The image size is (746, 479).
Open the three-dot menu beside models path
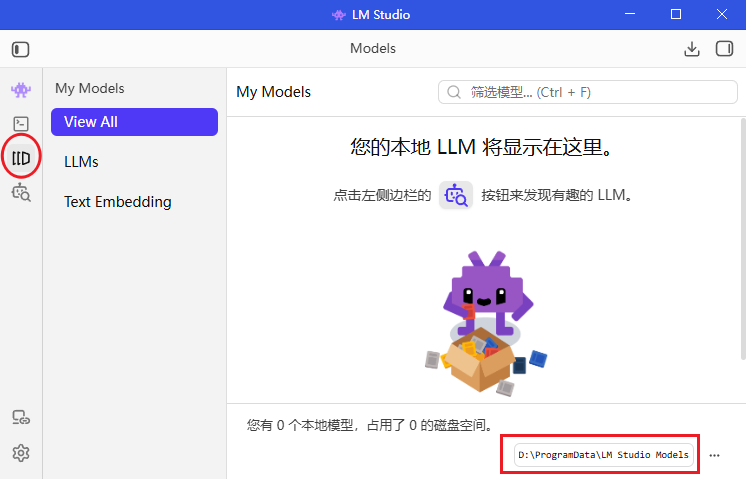(x=714, y=455)
